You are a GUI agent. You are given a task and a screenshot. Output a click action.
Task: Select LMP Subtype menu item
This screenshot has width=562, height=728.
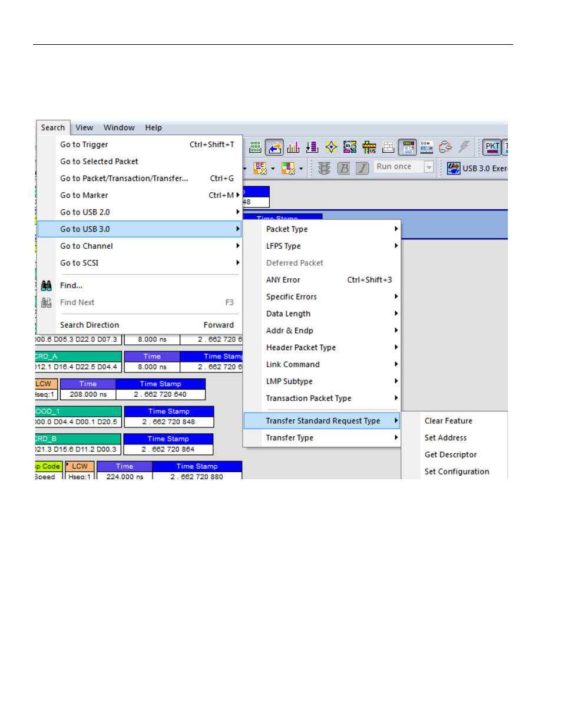322,381
